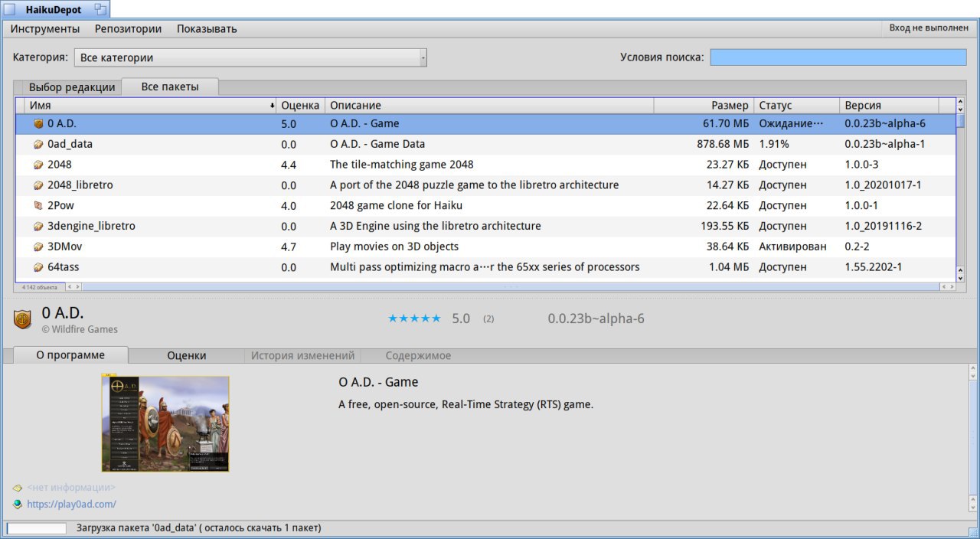Viewport: 980px width, 539px height.
Task: Sort by the Размер column header
Action: (x=704, y=106)
